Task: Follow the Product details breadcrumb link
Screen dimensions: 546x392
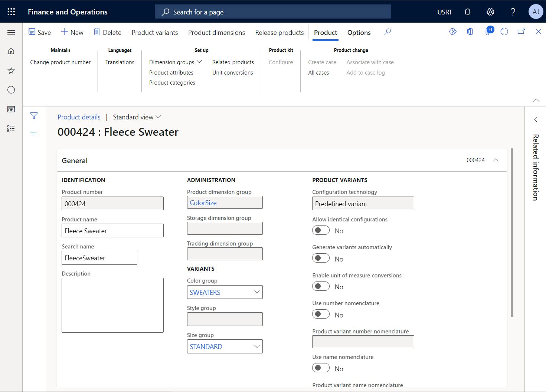Action: pos(79,117)
